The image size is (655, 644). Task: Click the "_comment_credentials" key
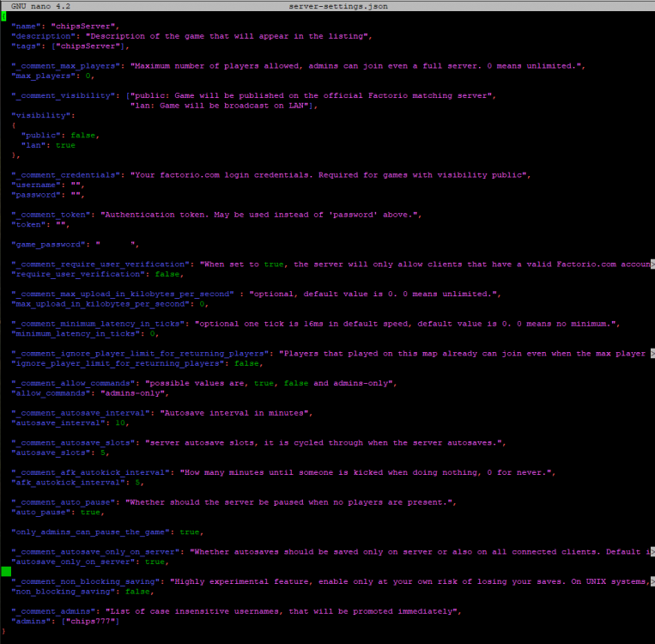tap(65, 175)
